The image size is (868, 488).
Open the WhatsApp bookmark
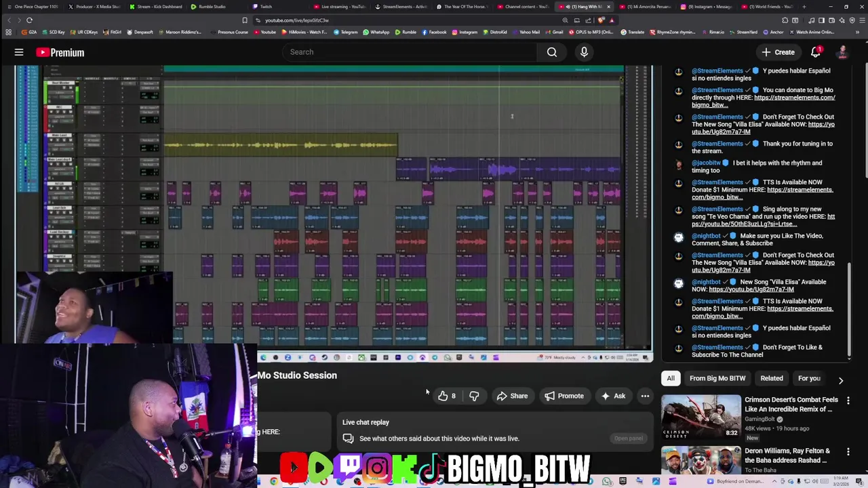tap(376, 32)
